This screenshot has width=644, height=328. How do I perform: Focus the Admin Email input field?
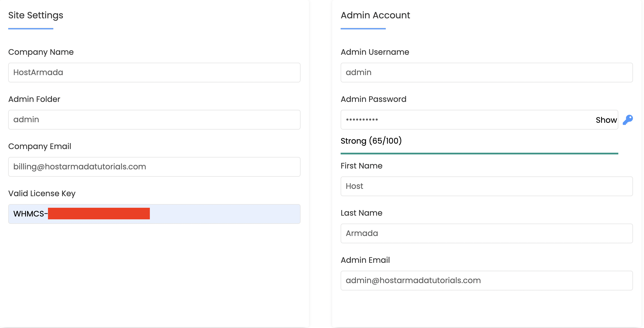pos(487,281)
